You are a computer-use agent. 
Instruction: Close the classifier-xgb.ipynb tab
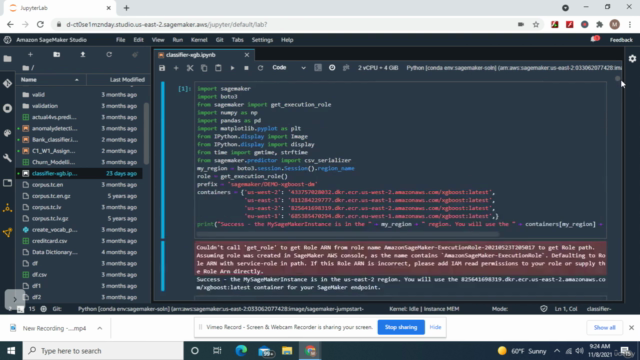(x=247, y=55)
